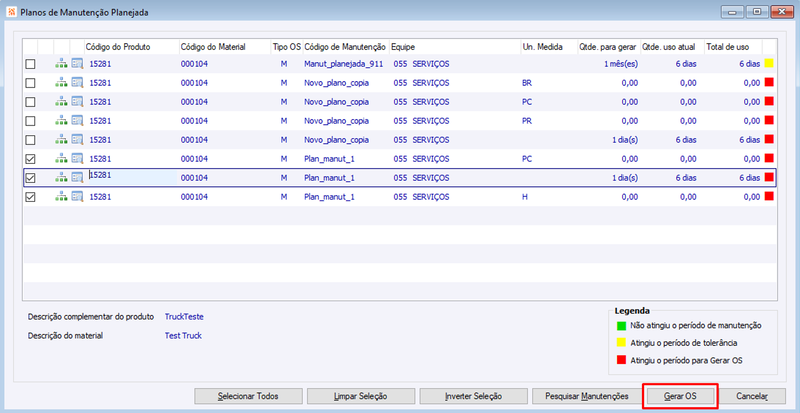Screen dimensions: 800x413
Task: Click the TruckTeste product description value
Action: [x=184, y=317]
